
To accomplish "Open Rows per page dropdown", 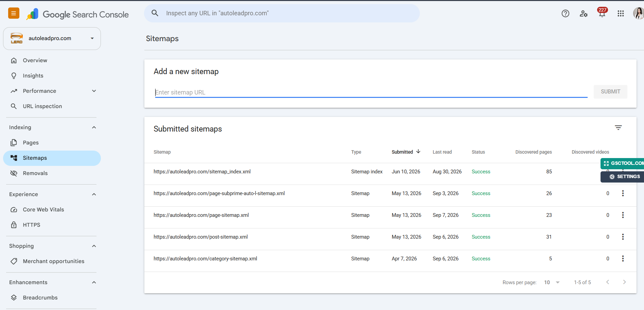I will coord(552,282).
